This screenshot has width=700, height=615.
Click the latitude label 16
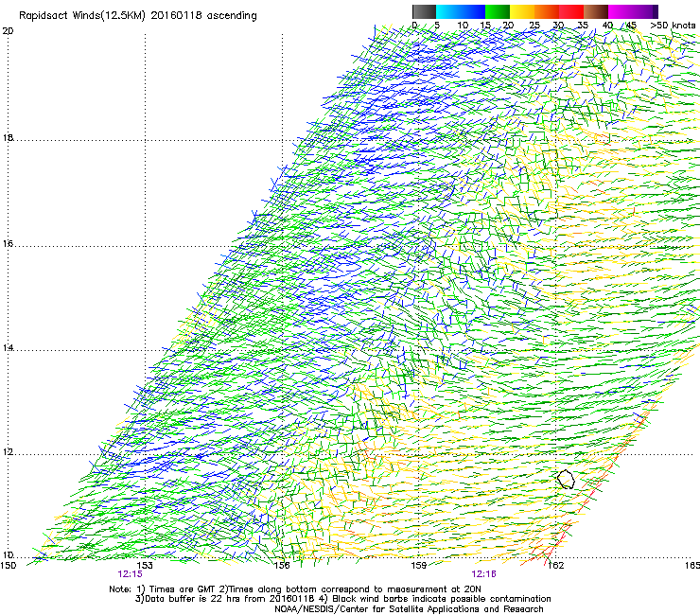click(8, 244)
